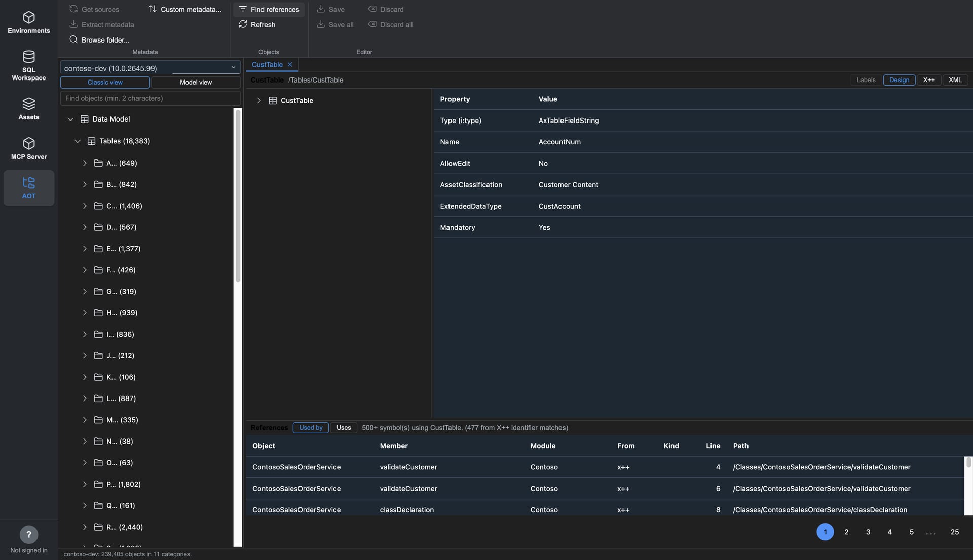Click the references ellipsis page button
The image size is (973, 560).
(x=931, y=533)
